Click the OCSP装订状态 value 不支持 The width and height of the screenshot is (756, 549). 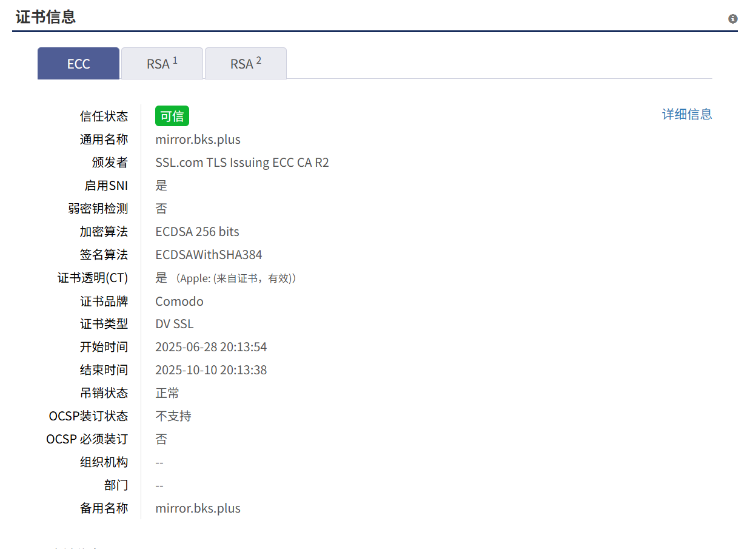[173, 416]
